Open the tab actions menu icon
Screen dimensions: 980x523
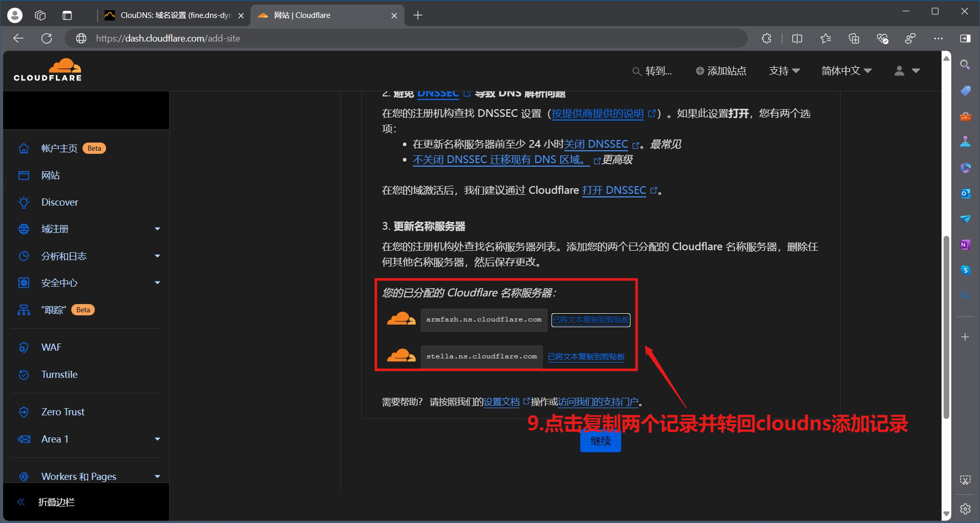tap(67, 15)
